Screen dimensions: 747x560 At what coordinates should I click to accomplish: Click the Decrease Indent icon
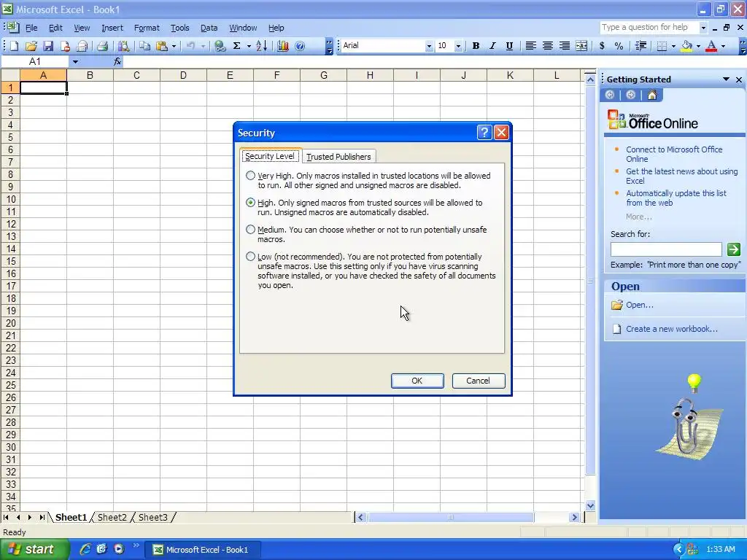[640, 46]
